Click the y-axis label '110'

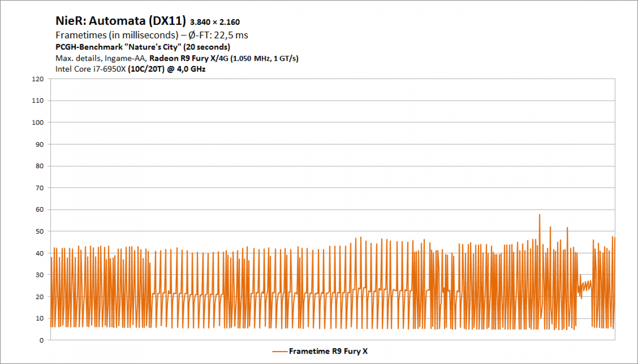click(x=38, y=101)
